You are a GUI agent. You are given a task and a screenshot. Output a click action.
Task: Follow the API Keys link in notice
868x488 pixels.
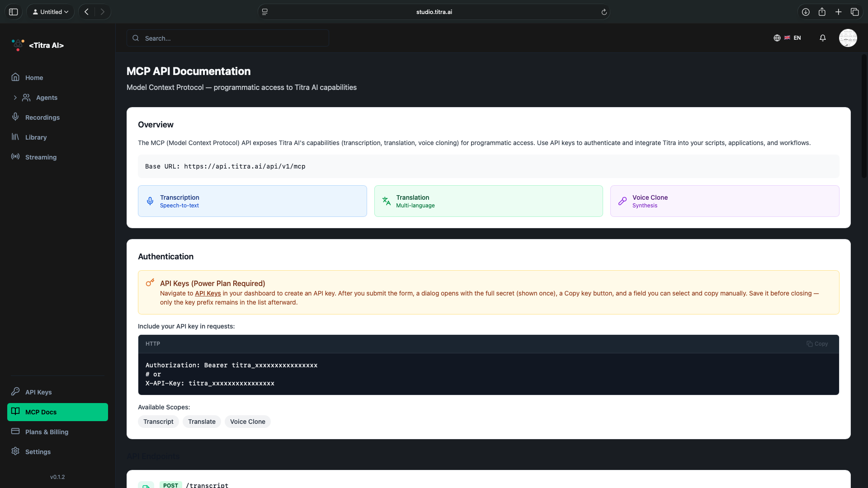[x=208, y=293]
